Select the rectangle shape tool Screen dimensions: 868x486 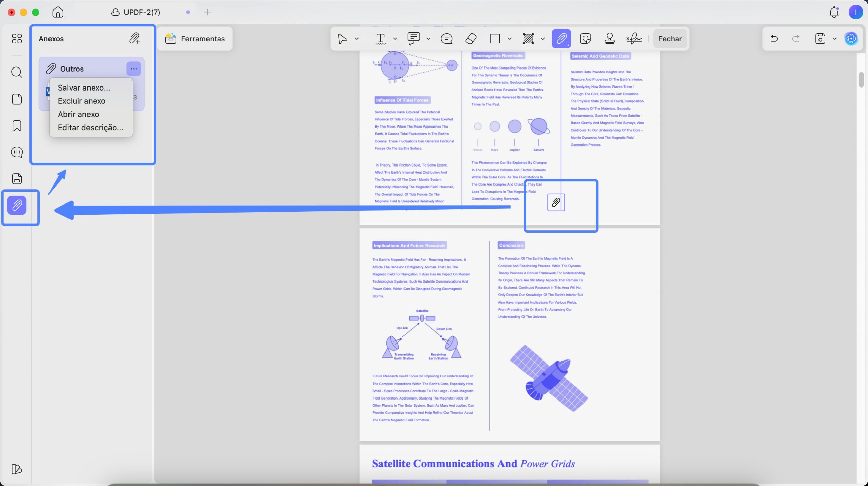point(495,39)
